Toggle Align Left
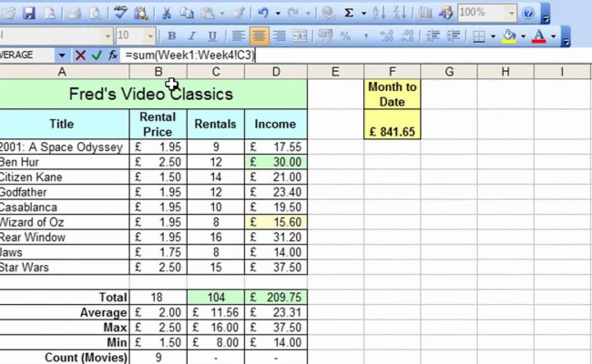592x364 pixels. click(238, 35)
